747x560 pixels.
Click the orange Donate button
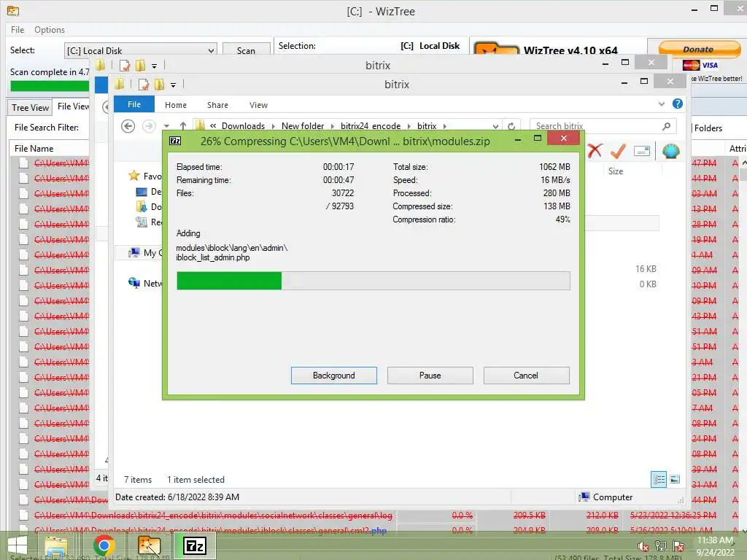699,49
